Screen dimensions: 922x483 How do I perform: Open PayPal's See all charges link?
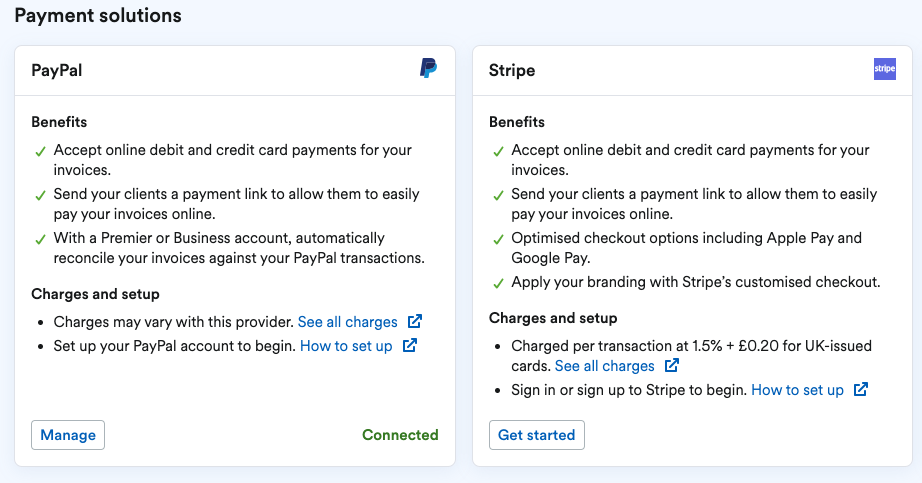pos(348,322)
